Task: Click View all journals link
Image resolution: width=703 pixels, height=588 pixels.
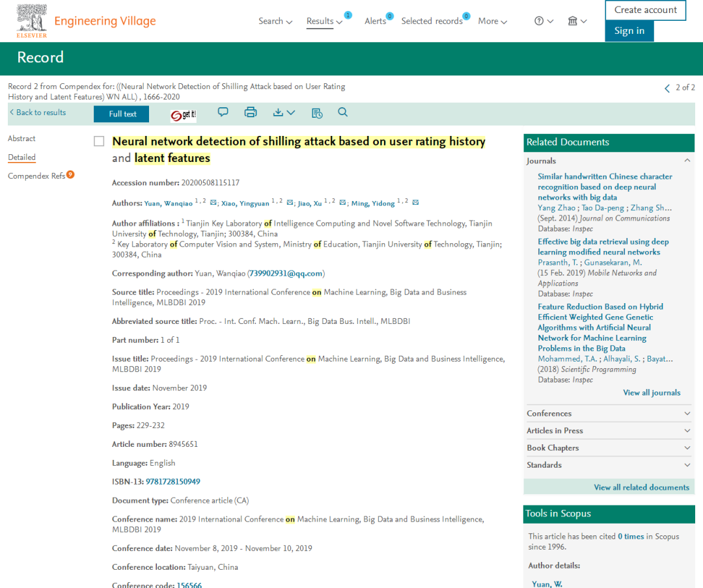Action: (652, 393)
